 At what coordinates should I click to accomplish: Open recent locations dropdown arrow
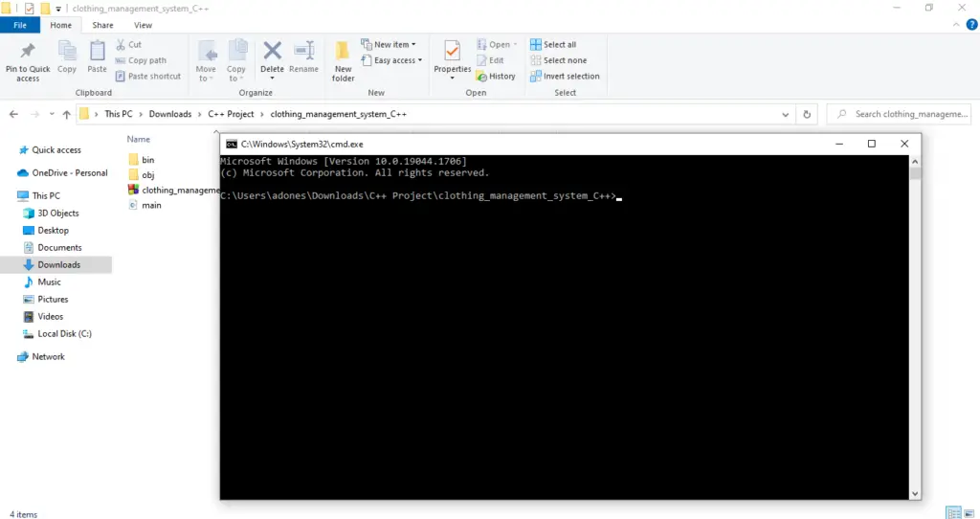[52, 115]
